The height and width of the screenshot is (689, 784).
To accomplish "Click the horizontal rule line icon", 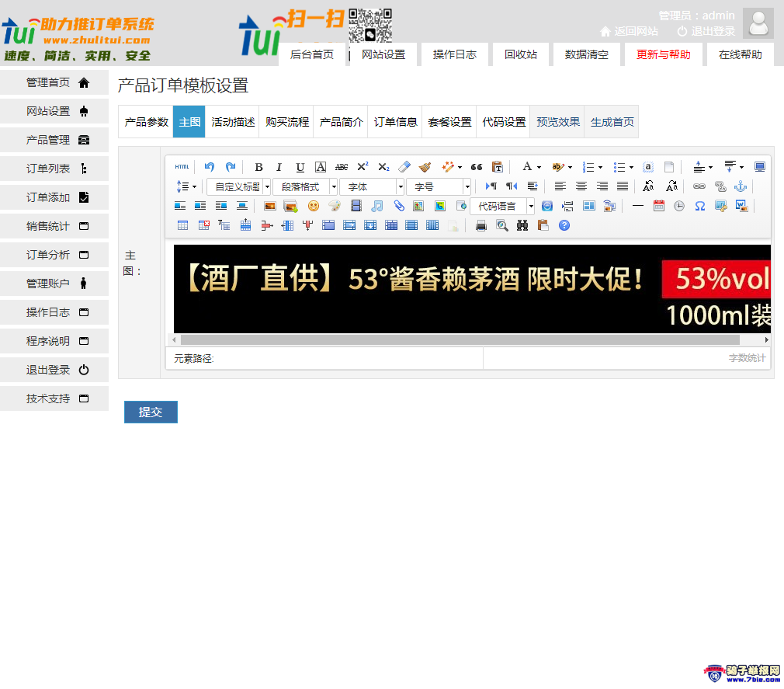I will (638, 206).
